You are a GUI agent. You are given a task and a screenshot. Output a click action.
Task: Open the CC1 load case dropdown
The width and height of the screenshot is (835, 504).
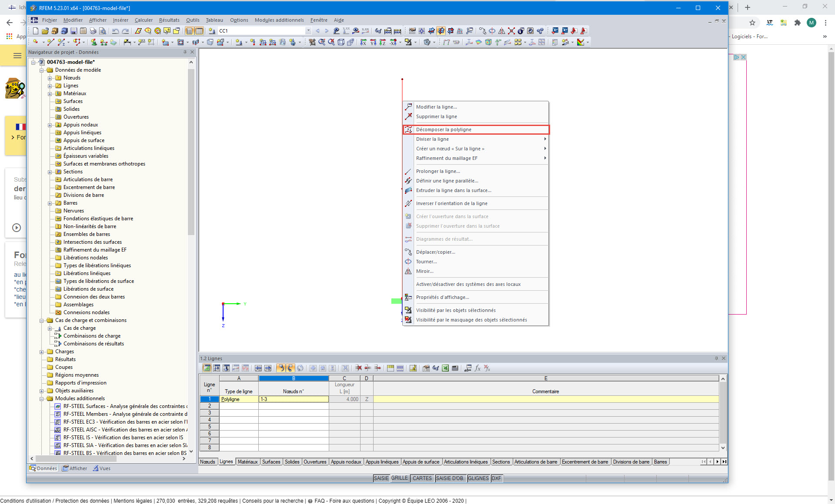point(308,31)
